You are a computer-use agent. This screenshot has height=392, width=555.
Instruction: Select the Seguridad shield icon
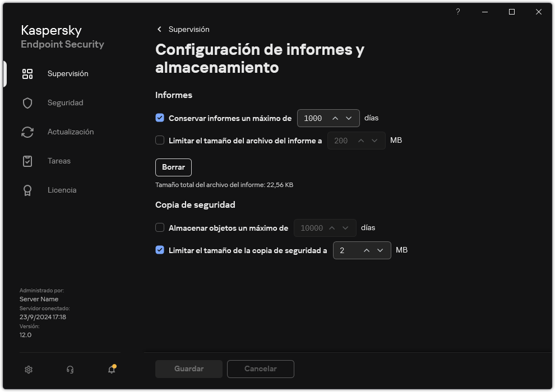pyautogui.click(x=27, y=102)
